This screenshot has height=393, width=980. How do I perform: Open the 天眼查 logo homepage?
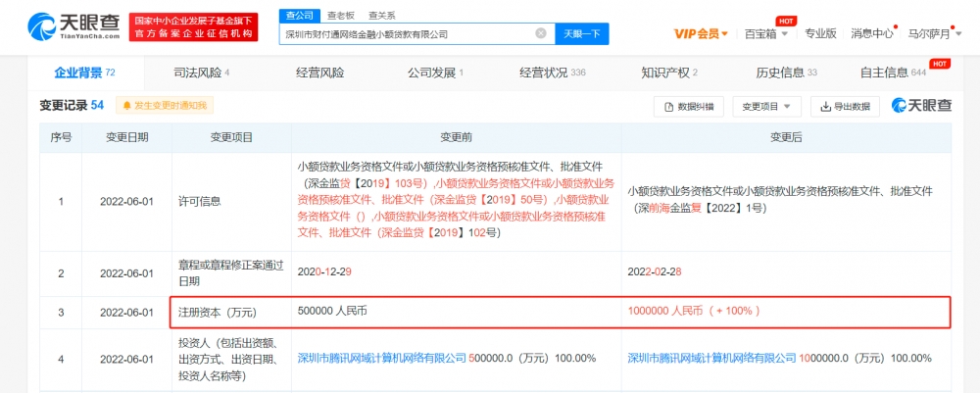coord(73,26)
